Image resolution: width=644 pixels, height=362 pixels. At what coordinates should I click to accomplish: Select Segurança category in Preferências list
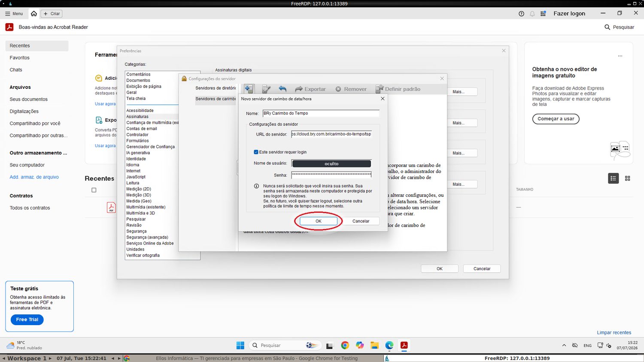(x=137, y=231)
